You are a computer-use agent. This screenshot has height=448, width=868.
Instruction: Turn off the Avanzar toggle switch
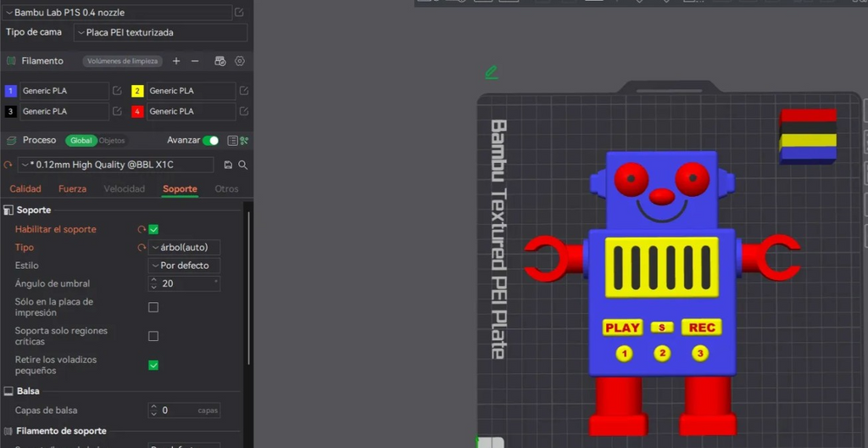click(210, 141)
